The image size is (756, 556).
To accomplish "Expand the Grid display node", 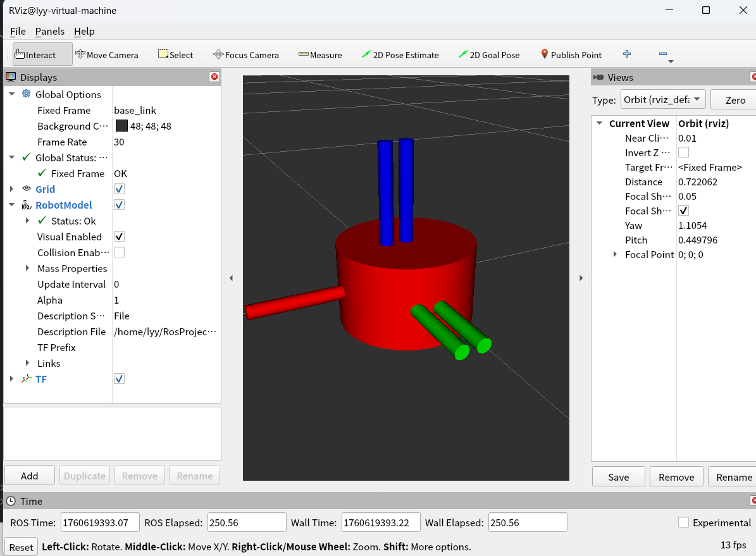I will click(11, 189).
